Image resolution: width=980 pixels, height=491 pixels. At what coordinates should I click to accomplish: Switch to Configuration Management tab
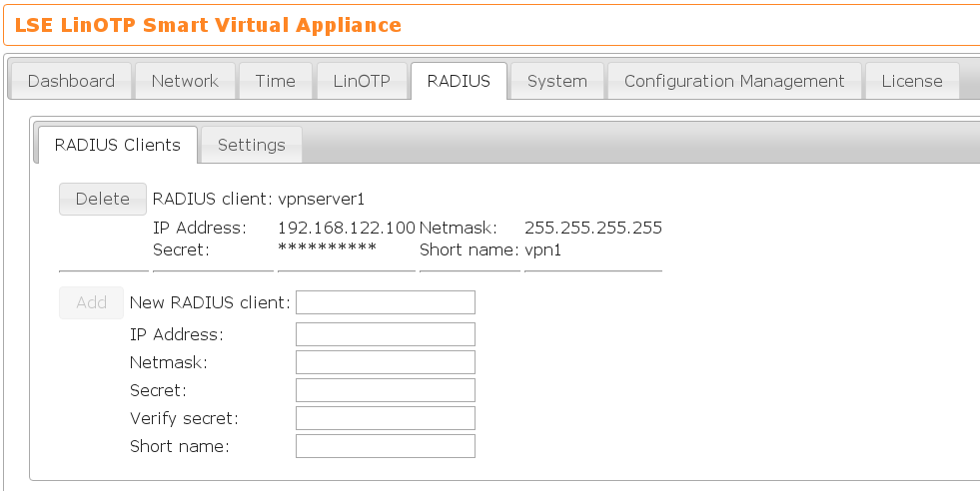point(734,81)
